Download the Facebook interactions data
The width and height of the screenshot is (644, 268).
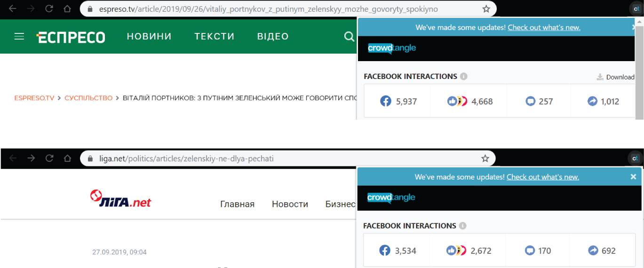[x=616, y=77]
